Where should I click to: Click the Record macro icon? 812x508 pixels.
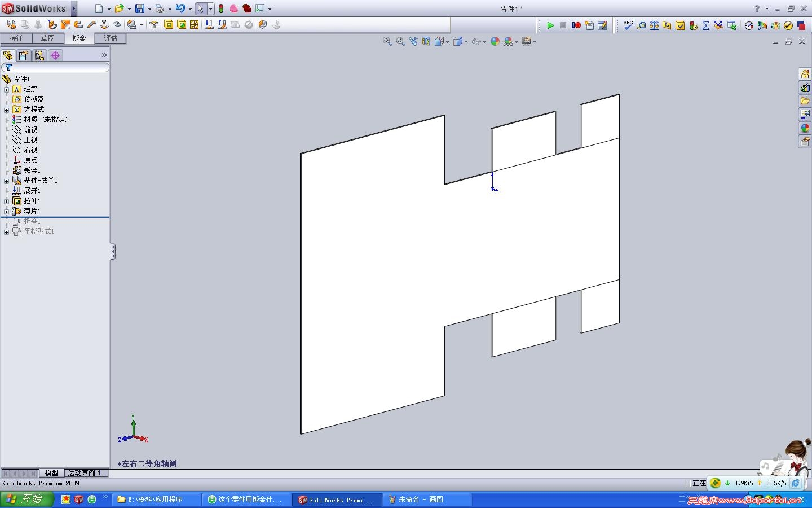click(x=576, y=25)
